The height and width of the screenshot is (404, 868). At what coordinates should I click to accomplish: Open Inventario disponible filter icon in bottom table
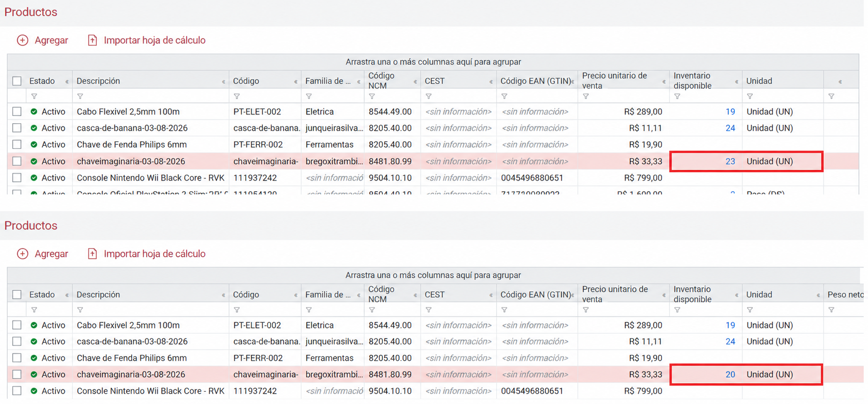pos(678,310)
